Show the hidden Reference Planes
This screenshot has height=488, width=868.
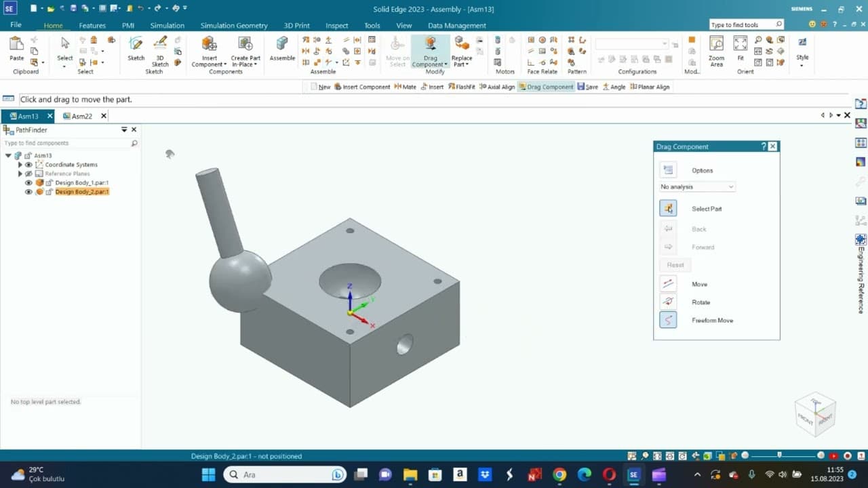[x=28, y=174]
